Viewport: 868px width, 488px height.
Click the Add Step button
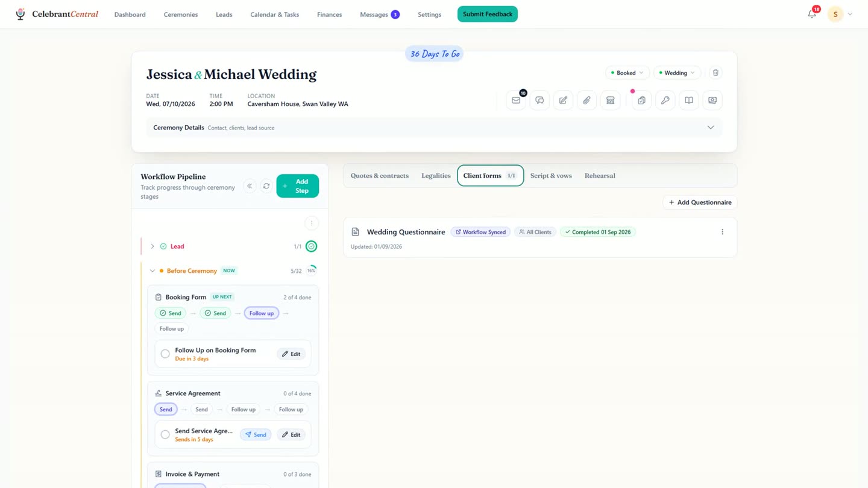point(298,186)
